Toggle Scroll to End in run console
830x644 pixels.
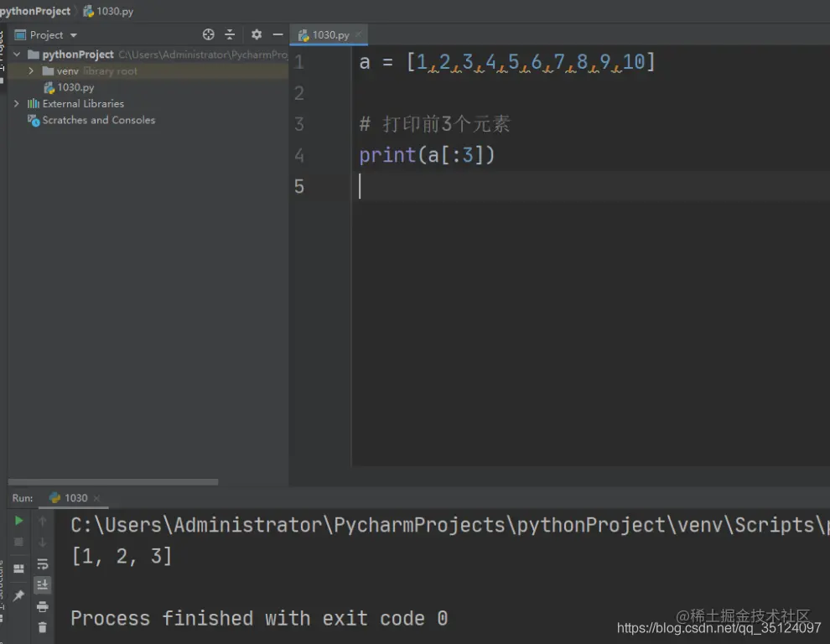pyautogui.click(x=43, y=584)
